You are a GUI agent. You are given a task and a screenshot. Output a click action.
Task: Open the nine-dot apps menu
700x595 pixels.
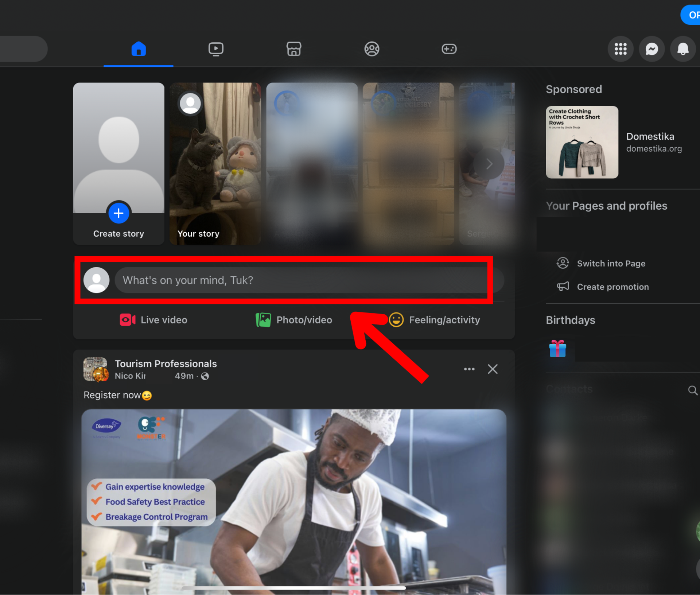(x=620, y=49)
